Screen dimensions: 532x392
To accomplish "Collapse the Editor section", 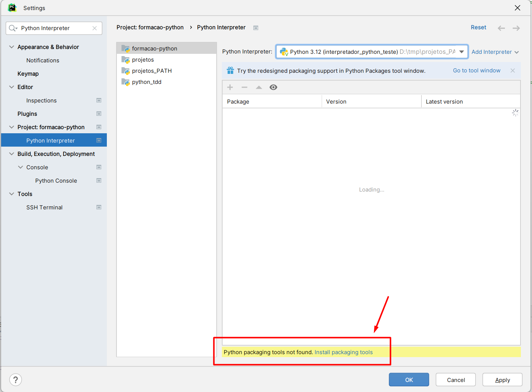I will 12,87.
